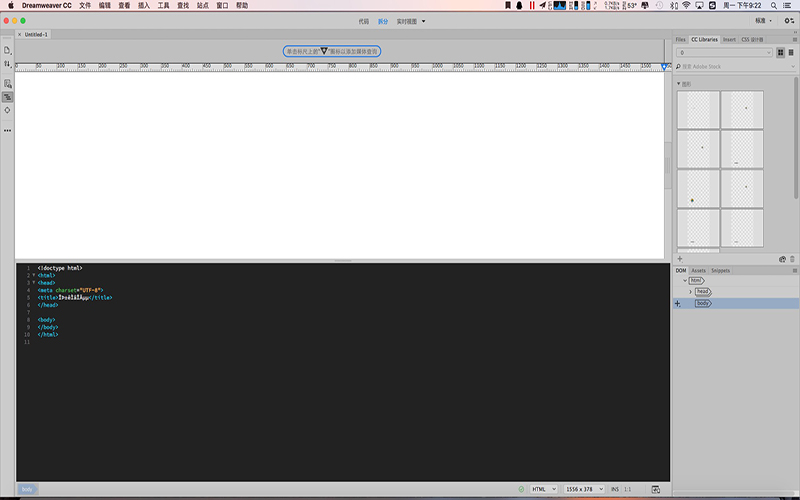Click the plus icon under library thumbnails
The height and width of the screenshot is (500, 800).
[680, 259]
